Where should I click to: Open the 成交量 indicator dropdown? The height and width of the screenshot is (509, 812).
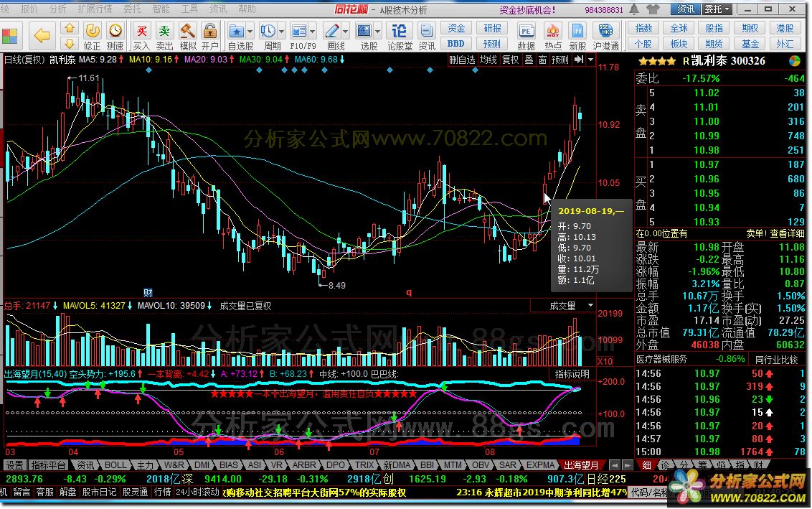pyautogui.click(x=591, y=306)
